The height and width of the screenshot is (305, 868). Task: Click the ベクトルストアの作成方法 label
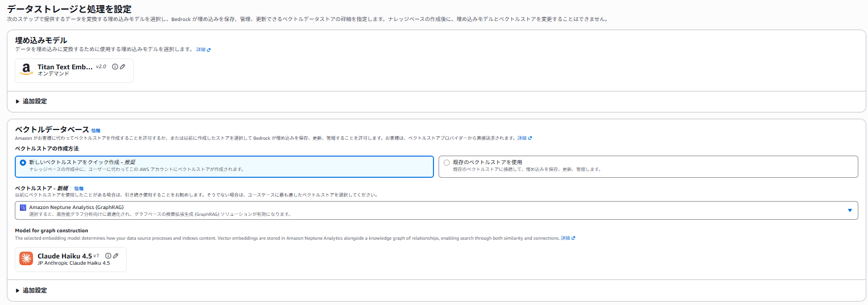pyautogui.click(x=47, y=149)
